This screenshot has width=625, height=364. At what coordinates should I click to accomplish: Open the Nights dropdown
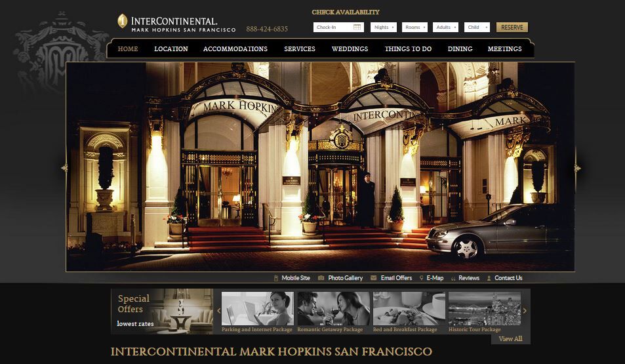[384, 27]
